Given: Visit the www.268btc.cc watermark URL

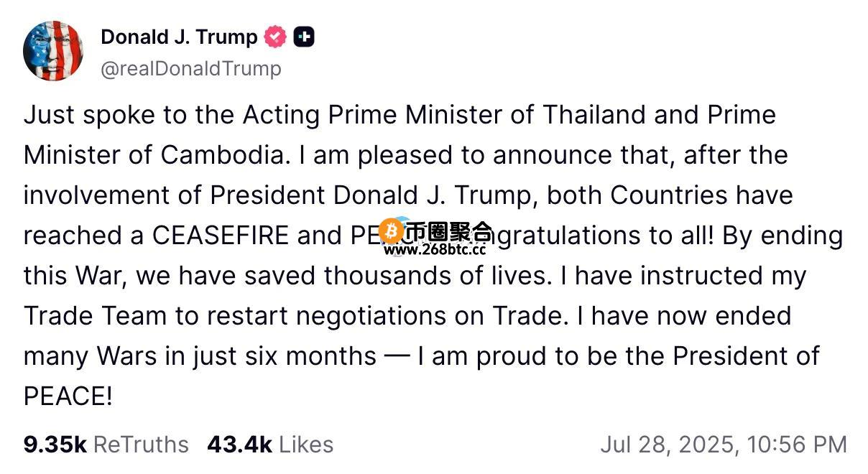Looking at the screenshot, I should tap(435, 250).
